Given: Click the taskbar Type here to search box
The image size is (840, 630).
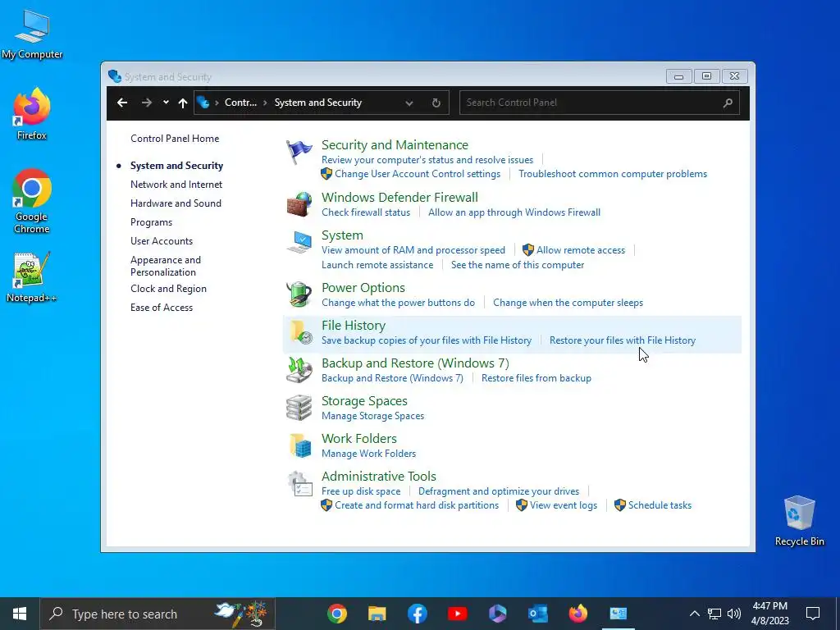Looking at the screenshot, I should [x=157, y=614].
